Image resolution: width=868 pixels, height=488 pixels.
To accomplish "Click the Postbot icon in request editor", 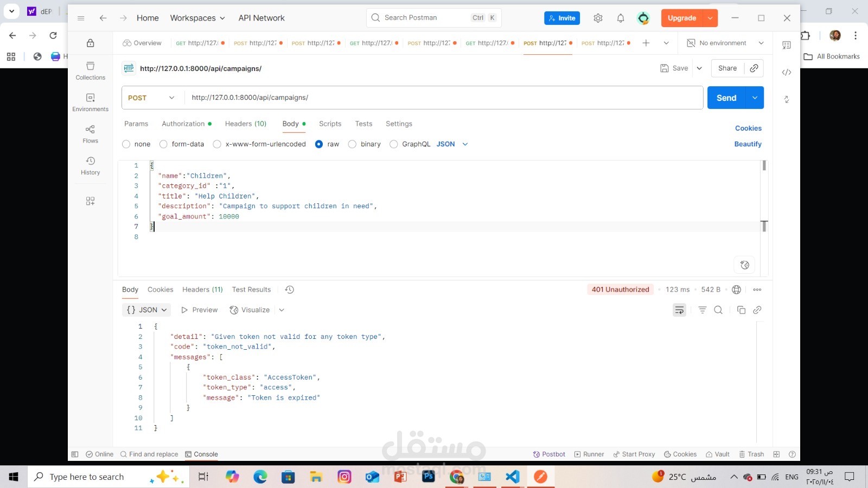I will (745, 265).
